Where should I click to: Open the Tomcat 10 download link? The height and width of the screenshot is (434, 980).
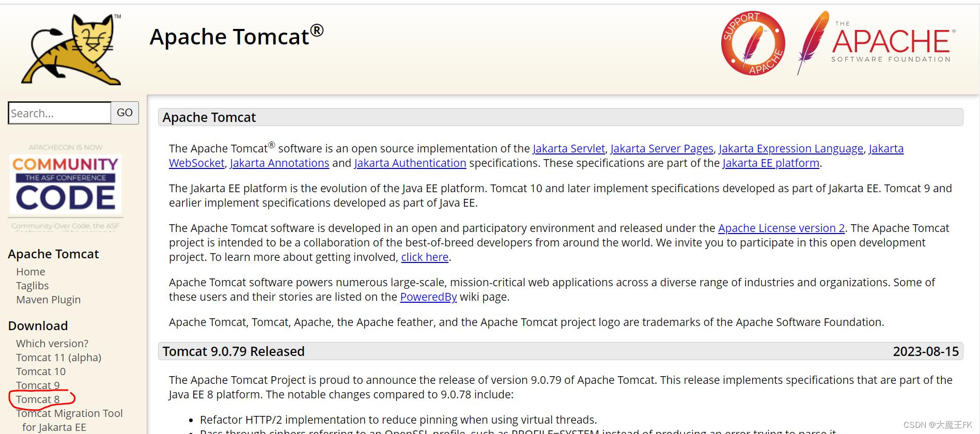[41, 371]
